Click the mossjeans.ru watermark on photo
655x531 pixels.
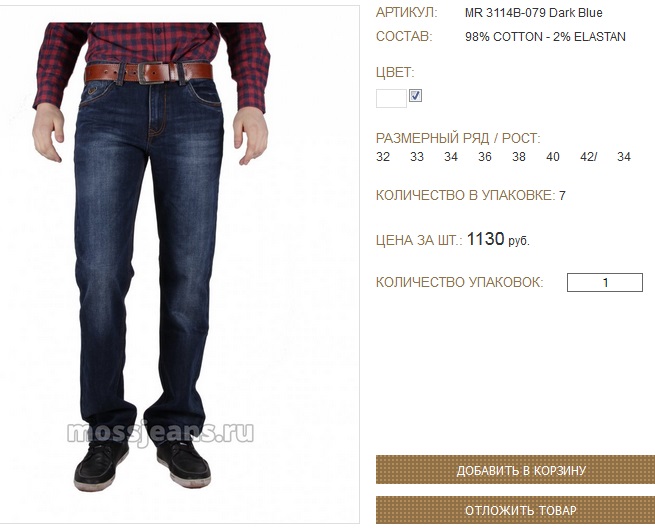160,433
